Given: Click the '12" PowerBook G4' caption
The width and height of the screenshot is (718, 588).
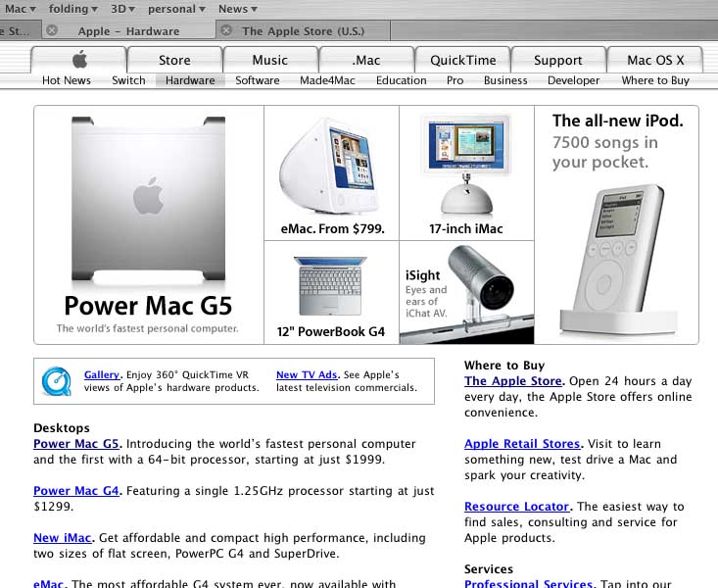Looking at the screenshot, I should pyautogui.click(x=331, y=331).
